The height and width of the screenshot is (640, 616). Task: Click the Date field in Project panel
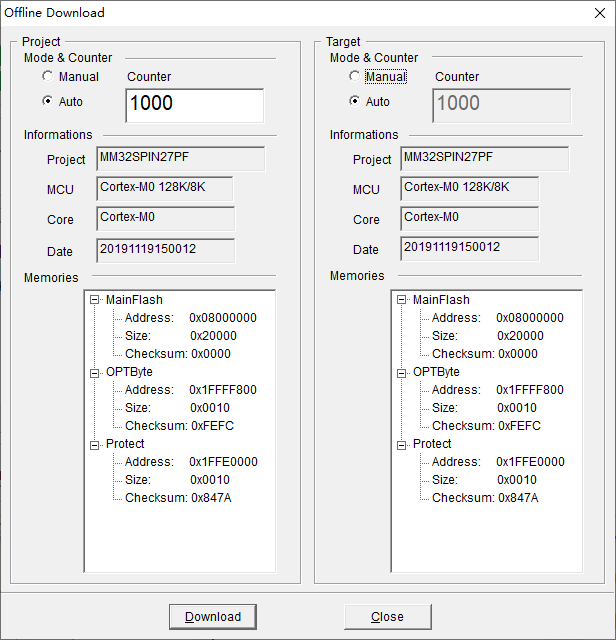(165, 250)
